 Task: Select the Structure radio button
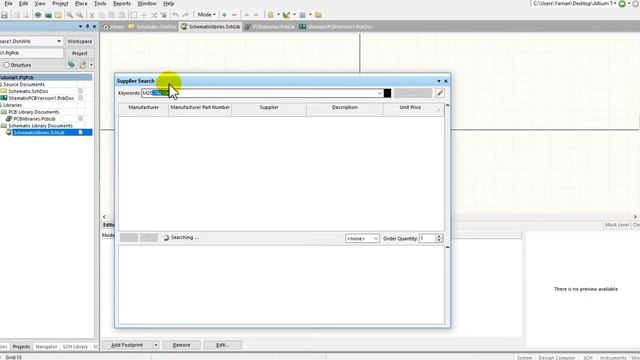coord(7,65)
